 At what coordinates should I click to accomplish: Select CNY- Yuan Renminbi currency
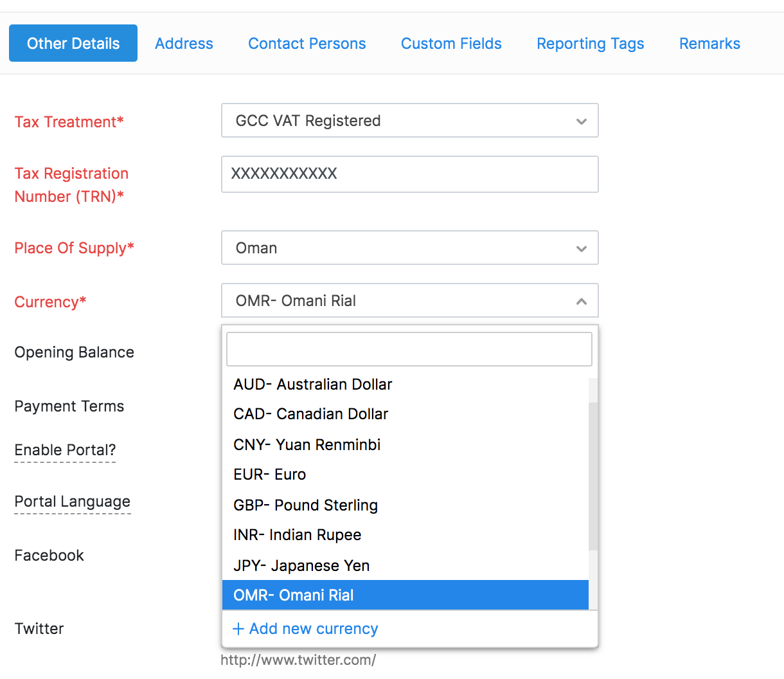click(307, 445)
